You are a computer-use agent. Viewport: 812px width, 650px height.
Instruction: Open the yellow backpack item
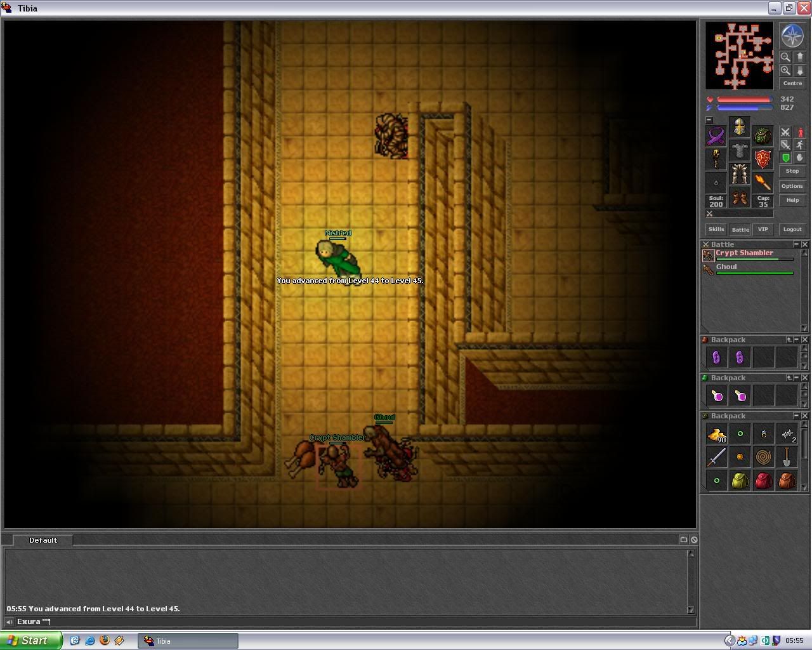[x=740, y=481]
